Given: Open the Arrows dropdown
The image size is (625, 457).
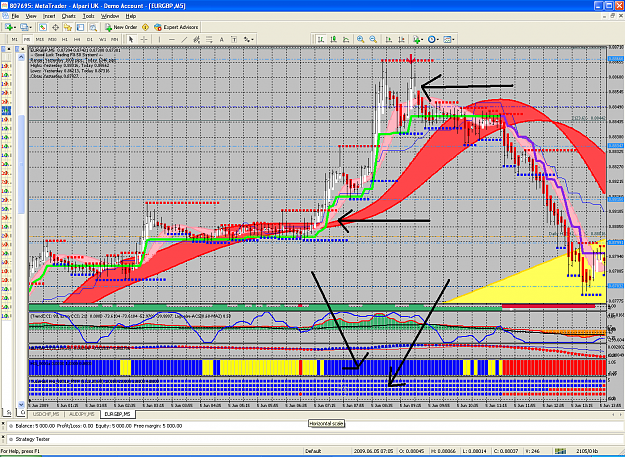Looking at the screenshot, I should point(249,39).
